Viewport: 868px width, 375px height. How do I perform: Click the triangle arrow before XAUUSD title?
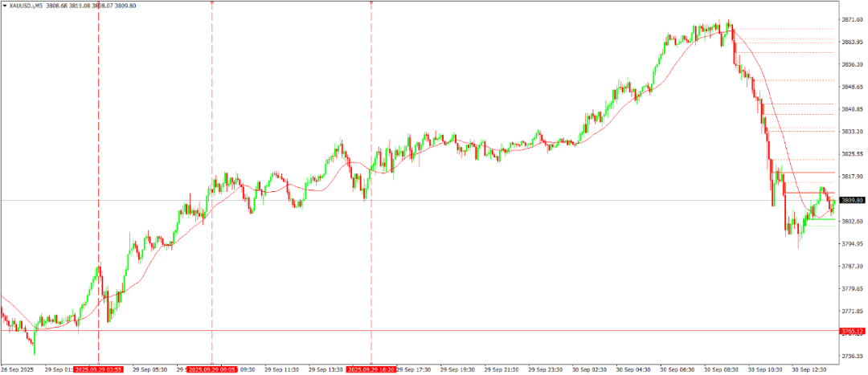[x=4, y=5]
